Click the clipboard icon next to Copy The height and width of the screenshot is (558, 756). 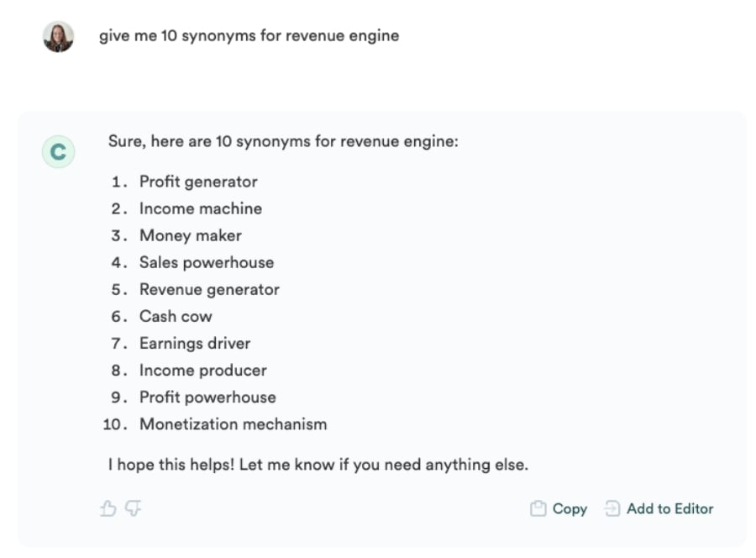click(x=537, y=508)
